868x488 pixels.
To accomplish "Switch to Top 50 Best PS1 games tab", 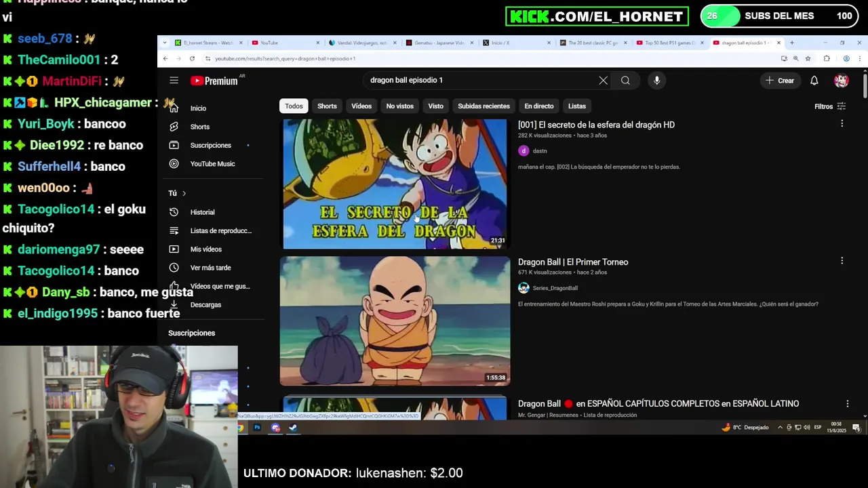I will (670, 43).
